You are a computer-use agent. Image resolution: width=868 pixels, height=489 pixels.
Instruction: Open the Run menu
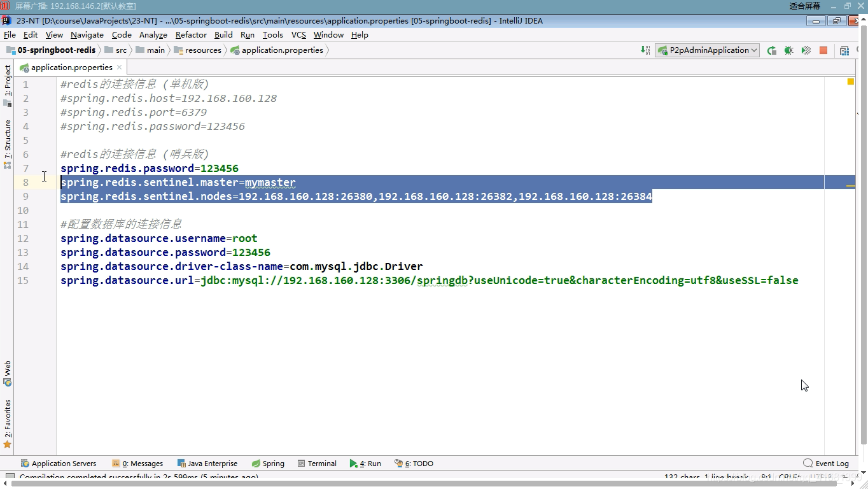(x=248, y=35)
